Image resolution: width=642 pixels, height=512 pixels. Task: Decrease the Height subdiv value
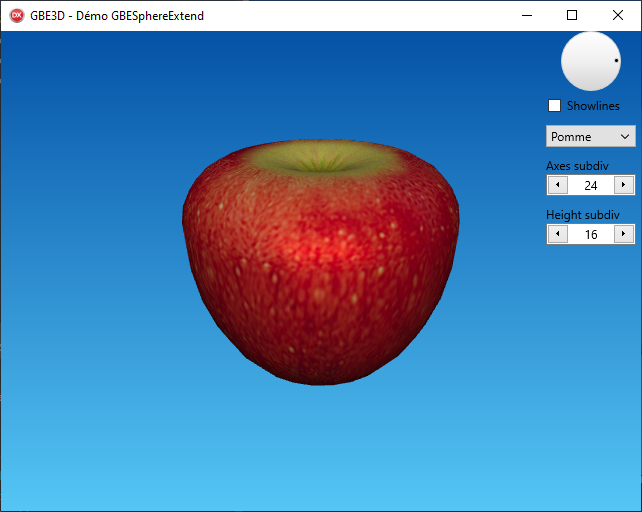(557, 234)
